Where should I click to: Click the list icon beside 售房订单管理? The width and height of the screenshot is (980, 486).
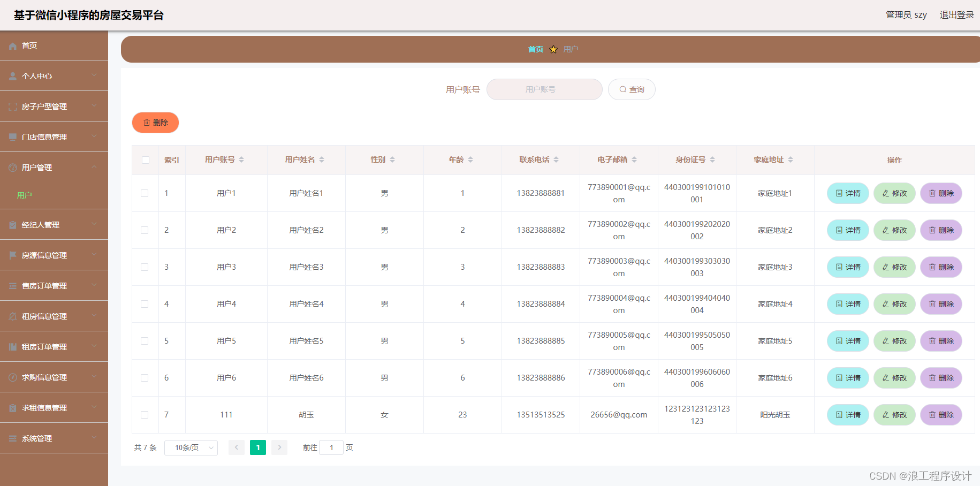coord(13,286)
